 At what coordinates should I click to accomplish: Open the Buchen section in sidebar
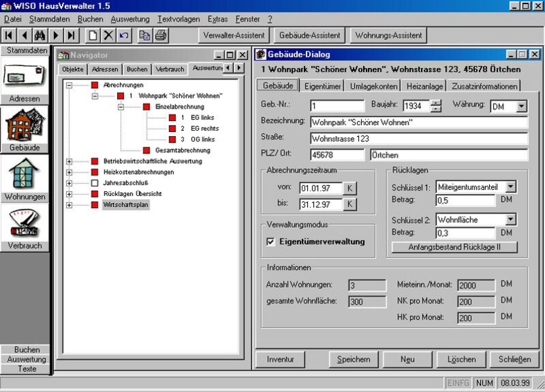point(25,350)
